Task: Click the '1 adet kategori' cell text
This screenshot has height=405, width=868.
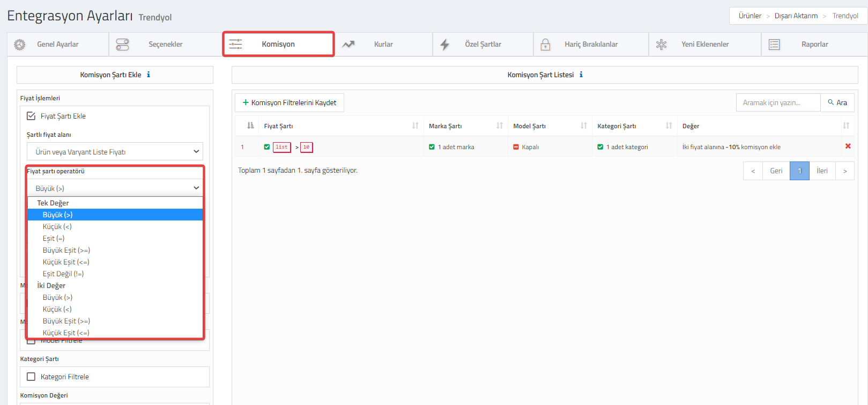Action: tap(627, 147)
